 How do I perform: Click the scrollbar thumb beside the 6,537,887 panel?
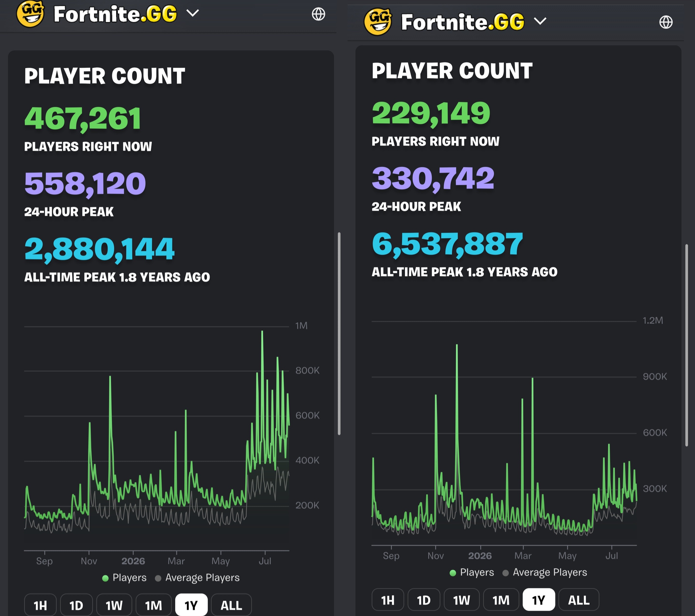pyautogui.click(x=687, y=345)
